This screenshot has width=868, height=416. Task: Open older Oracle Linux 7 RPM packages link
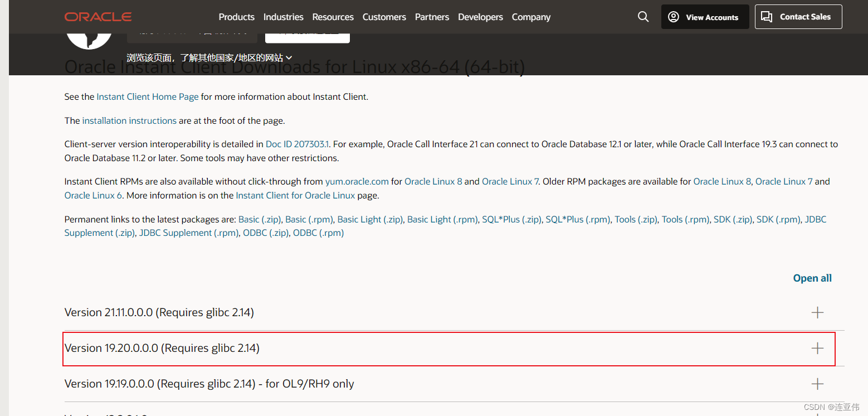[x=784, y=181]
